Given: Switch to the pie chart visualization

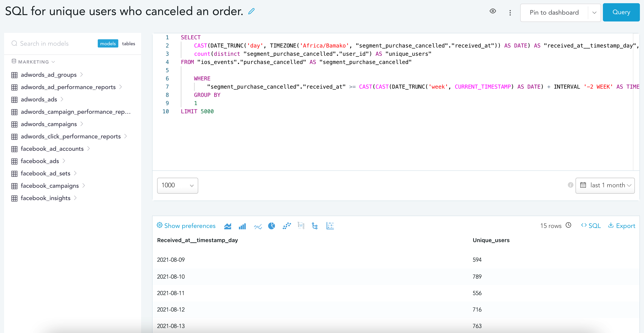Looking at the screenshot, I should tap(272, 226).
